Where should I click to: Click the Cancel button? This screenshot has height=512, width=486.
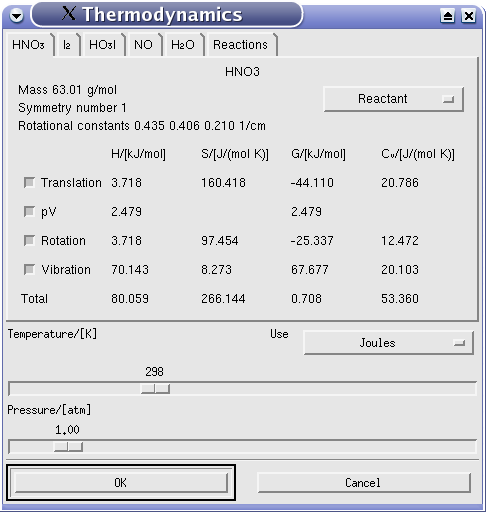tap(363, 483)
